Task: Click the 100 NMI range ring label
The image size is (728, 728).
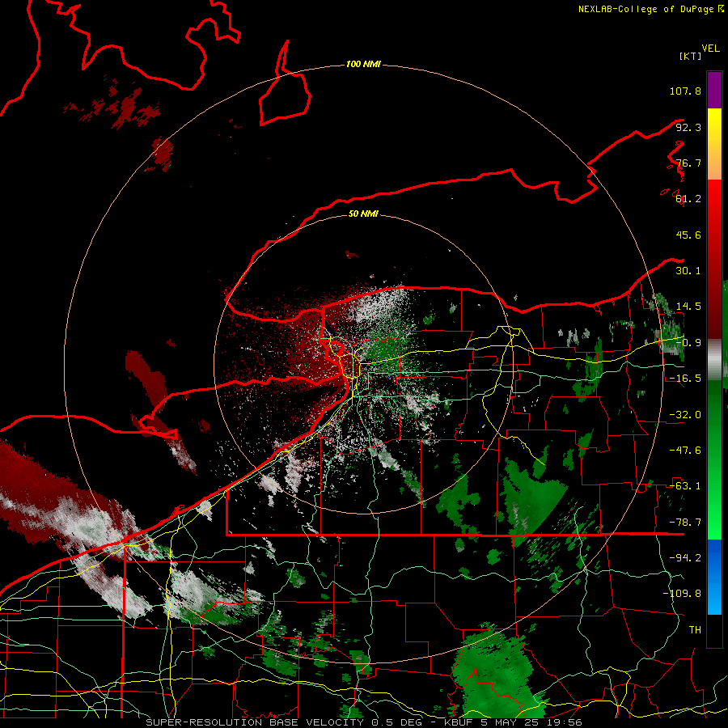Action: pyautogui.click(x=363, y=64)
